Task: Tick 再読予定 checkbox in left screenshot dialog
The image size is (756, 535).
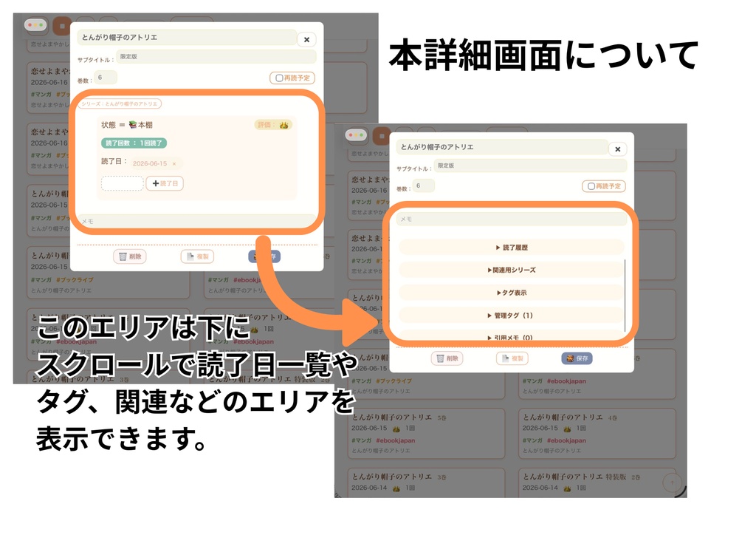Action: [x=279, y=78]
